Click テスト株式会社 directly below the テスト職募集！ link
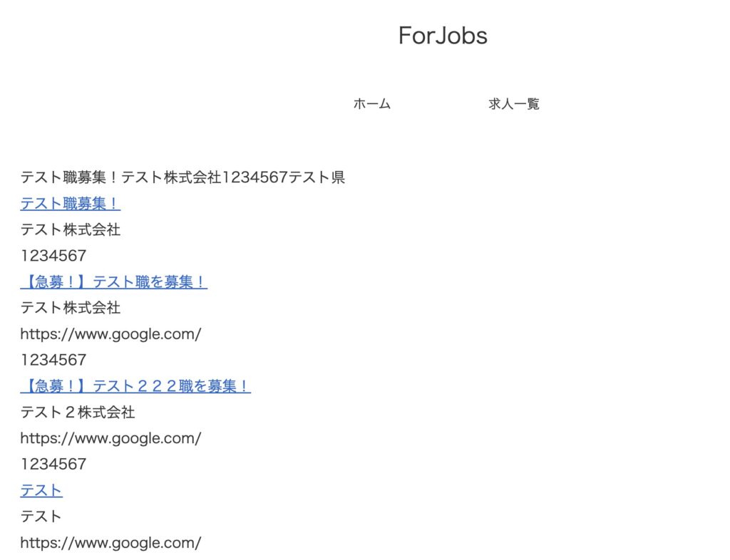 click(70, 230)
